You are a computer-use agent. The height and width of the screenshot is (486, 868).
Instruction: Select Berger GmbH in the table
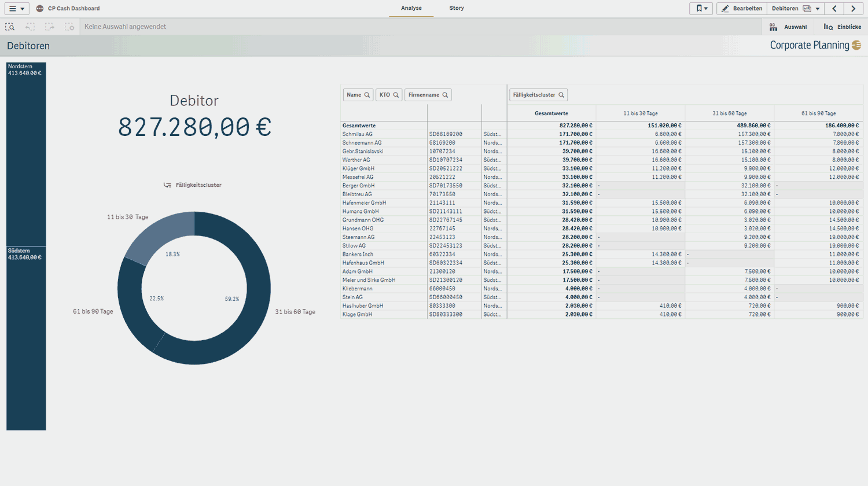[358, 186]
